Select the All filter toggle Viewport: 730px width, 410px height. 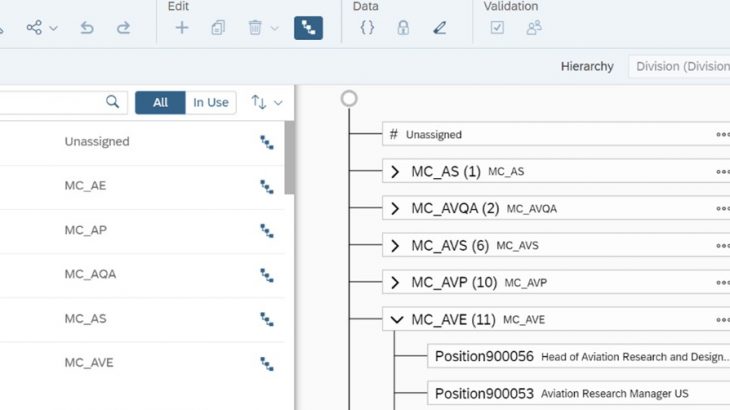160,102
